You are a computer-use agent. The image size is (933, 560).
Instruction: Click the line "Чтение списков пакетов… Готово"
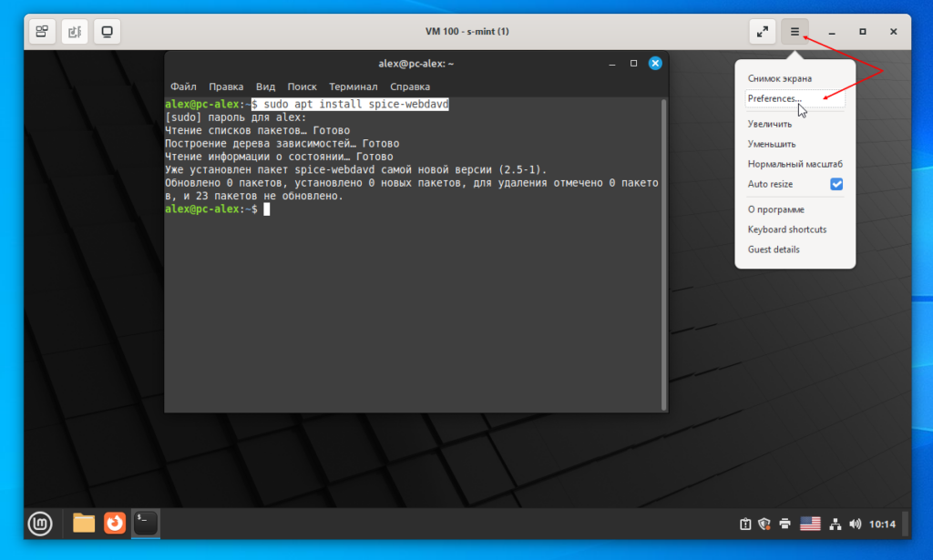(x=257, y=130)
